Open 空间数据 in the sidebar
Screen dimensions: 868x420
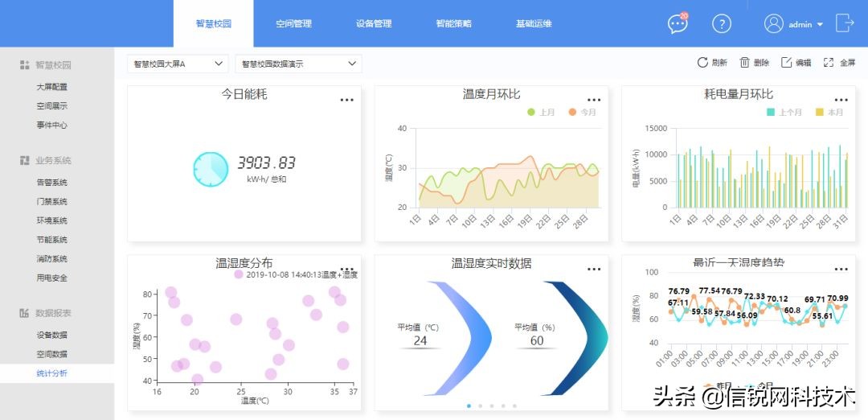point(52,354)
